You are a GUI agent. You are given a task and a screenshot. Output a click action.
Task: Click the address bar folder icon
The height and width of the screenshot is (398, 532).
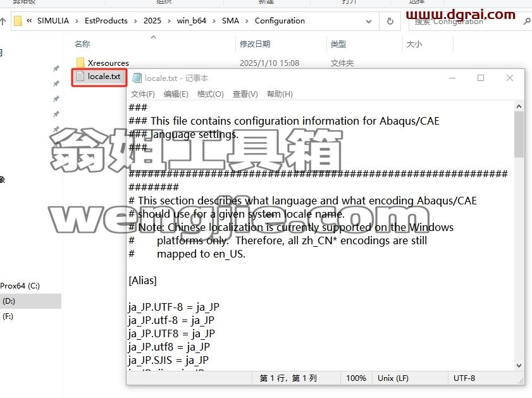18,21
